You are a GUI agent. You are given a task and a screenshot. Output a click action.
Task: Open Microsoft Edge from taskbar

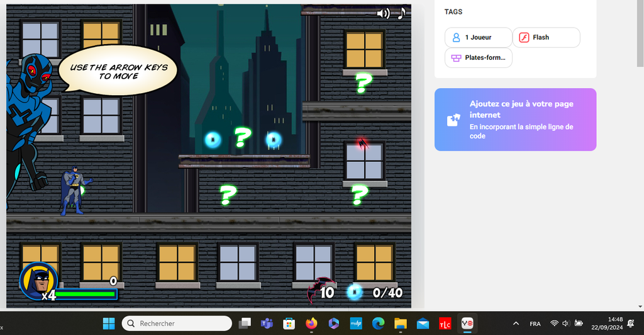tap(379, 323)
